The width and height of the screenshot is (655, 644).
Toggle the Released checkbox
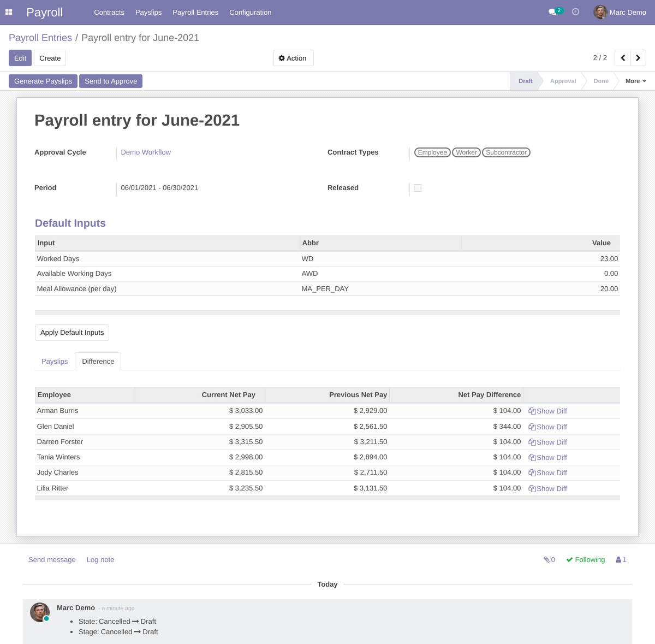click(418, 187)
